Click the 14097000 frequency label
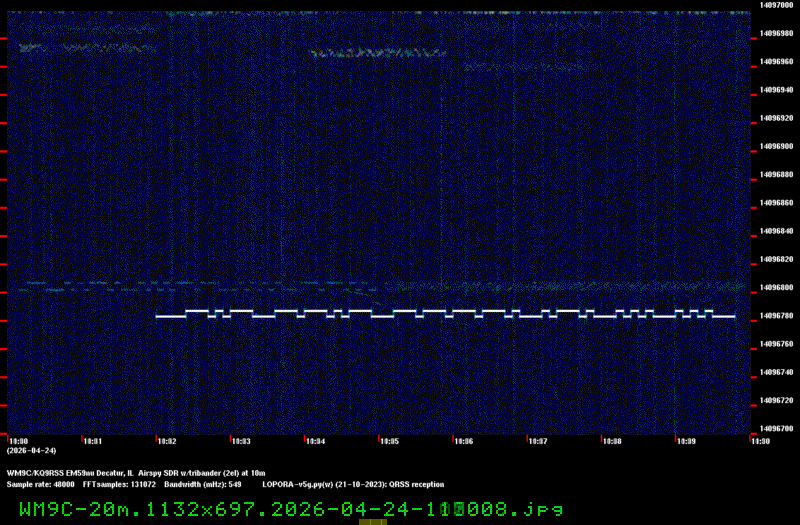 (x=777, y=5)
